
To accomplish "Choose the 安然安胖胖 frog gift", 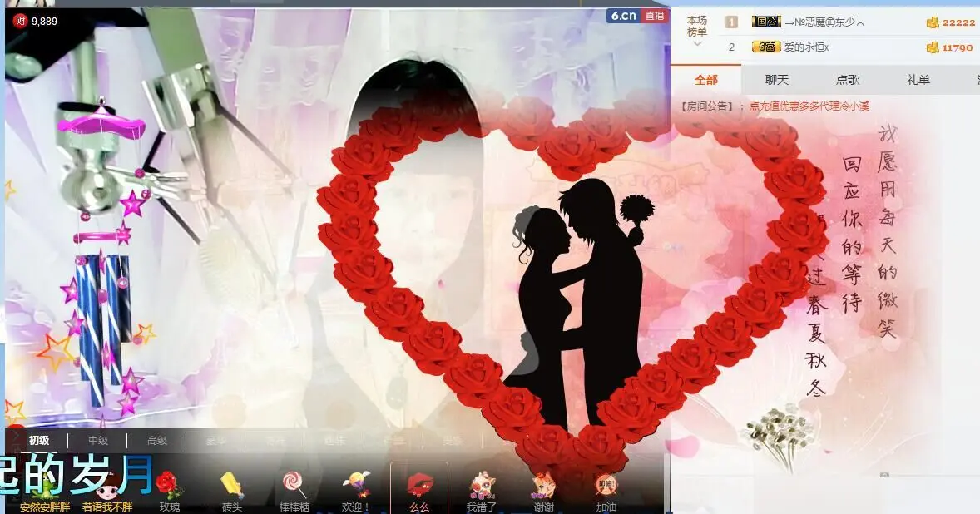I will [45, 493].
